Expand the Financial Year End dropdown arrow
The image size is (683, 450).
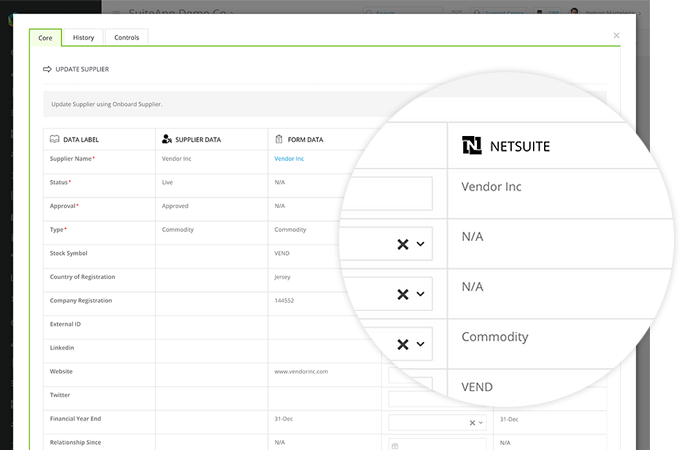[481, 423]
